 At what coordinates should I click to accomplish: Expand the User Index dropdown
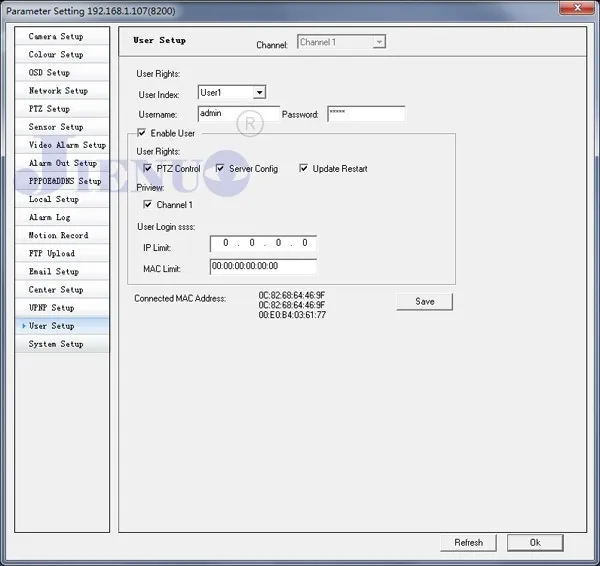259,92
